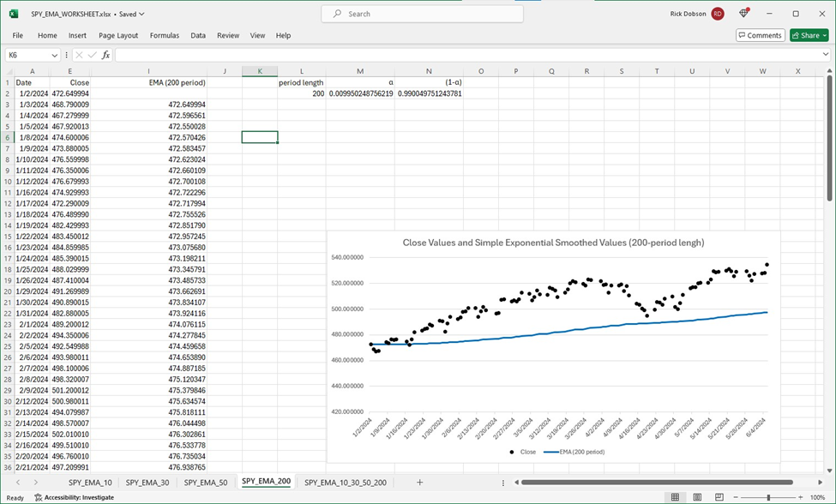Screen dimensions: 836x504
Task: Click next sheet navigation arrow
Action: coord(36,483)
